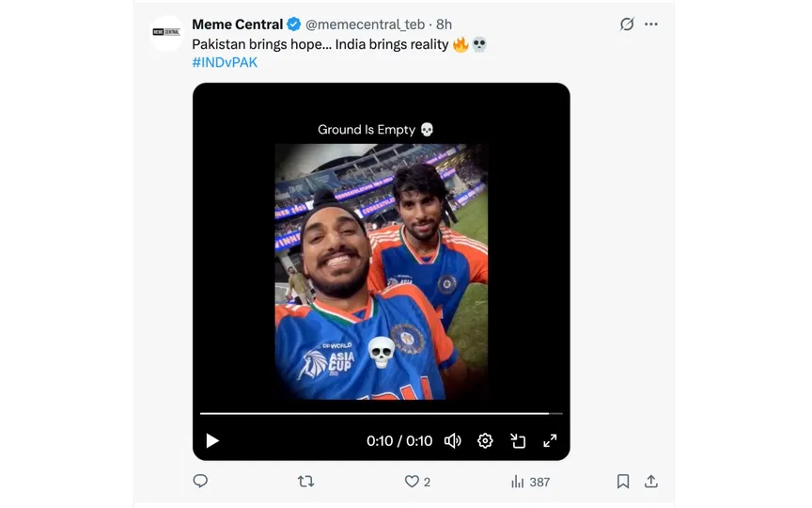Visit the @memecentral_teb handle

pyautogui.click(x=366, y=24)
